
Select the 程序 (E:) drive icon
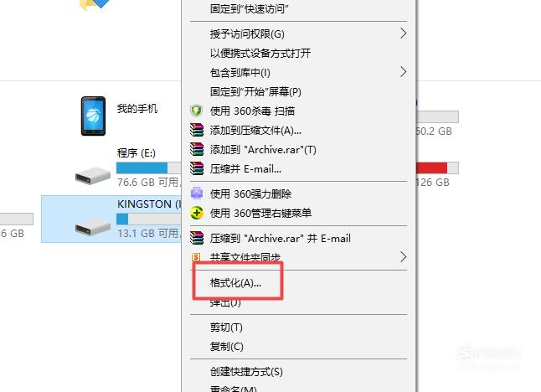pyautogui.click(x=93, y=176)
